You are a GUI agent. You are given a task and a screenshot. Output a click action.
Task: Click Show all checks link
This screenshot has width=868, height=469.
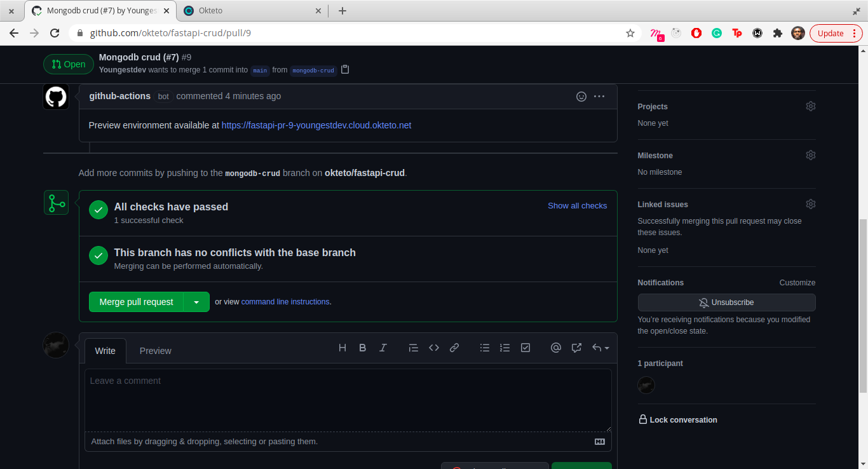click(x=578, y=206)
